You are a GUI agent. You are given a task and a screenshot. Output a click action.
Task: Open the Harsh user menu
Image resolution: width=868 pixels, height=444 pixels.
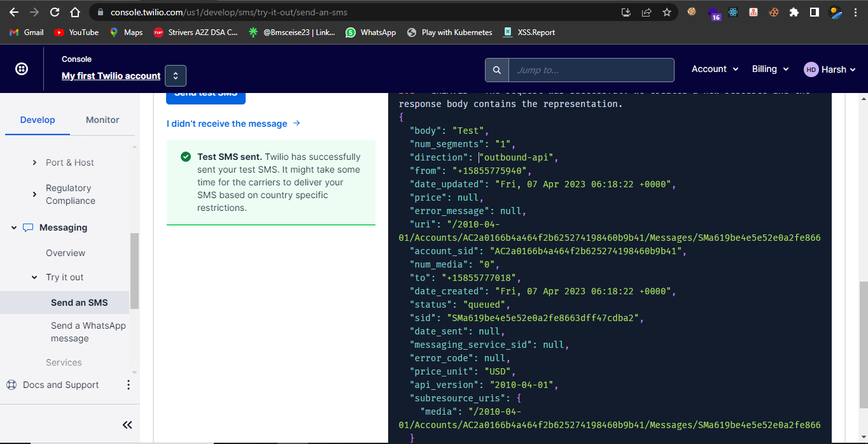pyautogui.click(x=830, y=69)
